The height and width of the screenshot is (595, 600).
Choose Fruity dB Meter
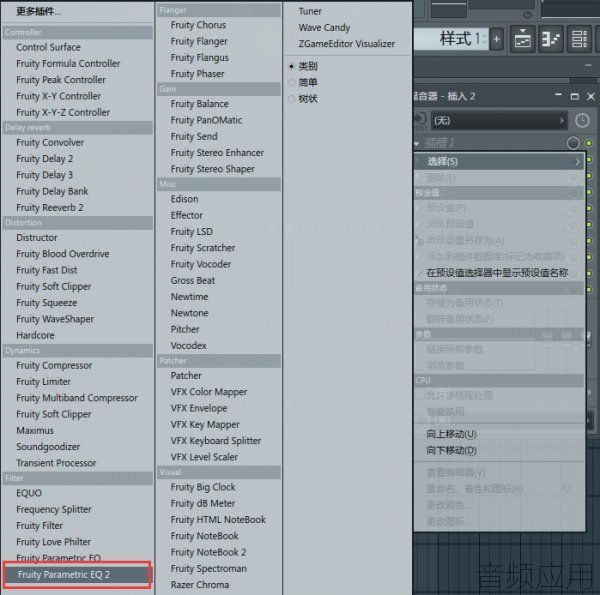[203, 504]
